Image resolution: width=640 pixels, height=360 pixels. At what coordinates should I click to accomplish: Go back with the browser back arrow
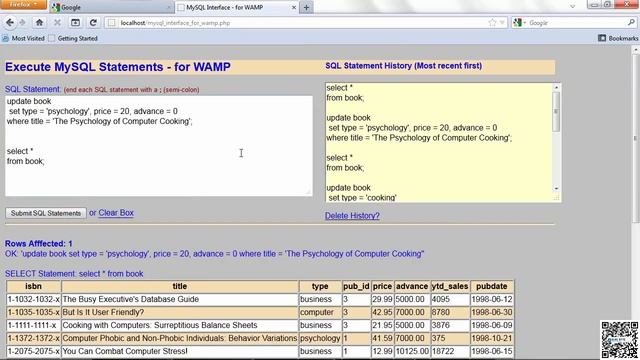pyautogui.click(x=10, y=23)
